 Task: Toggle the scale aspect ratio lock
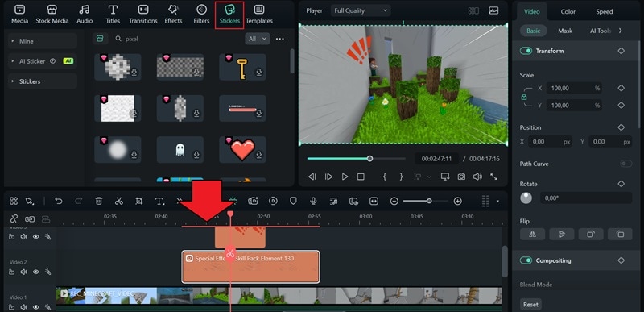point(524,97)
